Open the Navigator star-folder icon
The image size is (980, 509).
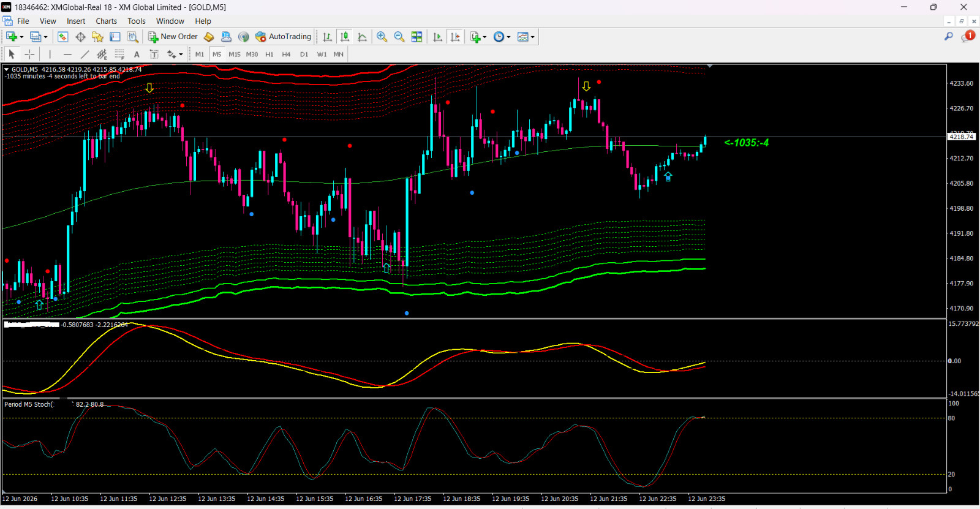pos(97,37)
